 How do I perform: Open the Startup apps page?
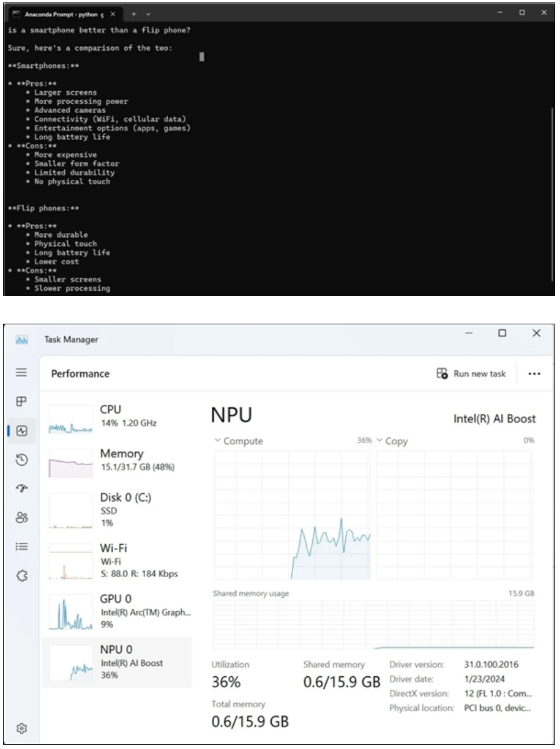(21, 488)
